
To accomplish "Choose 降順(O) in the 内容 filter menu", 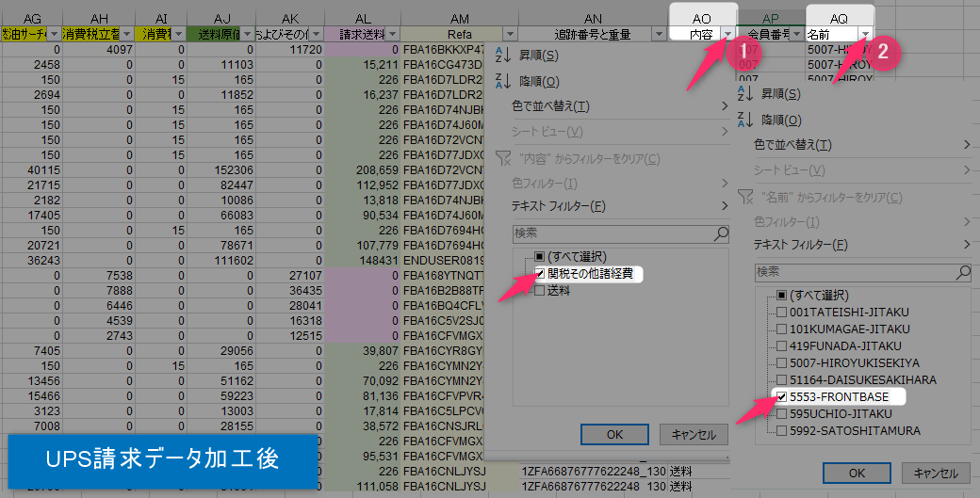I will [539, 82].
